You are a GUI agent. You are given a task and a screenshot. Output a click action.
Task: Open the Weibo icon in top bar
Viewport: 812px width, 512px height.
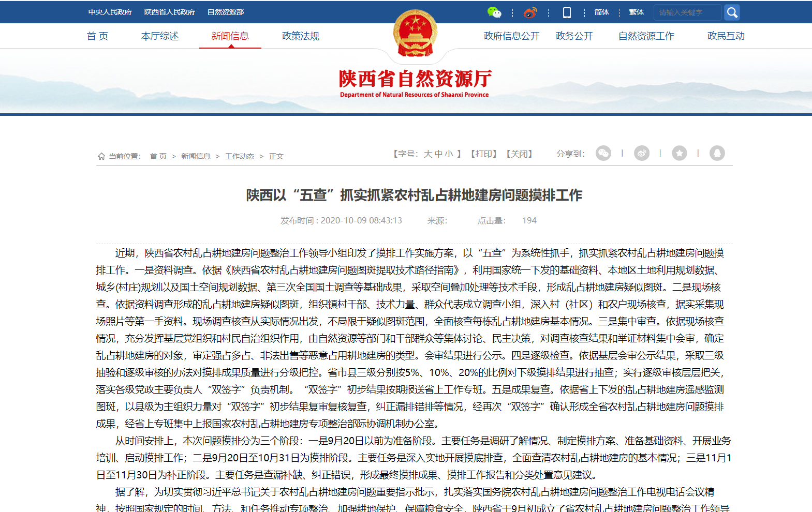(x=530, y=12)
